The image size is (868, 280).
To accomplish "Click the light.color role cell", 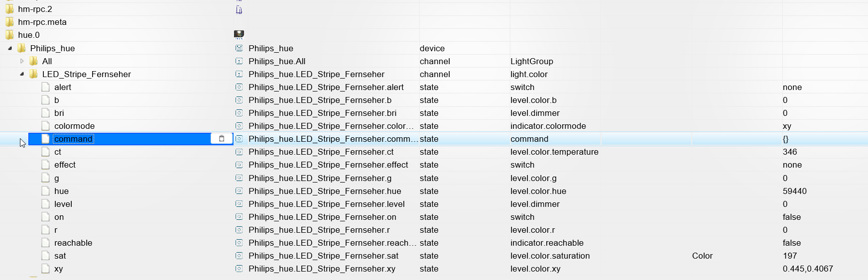I will point(529,74).
